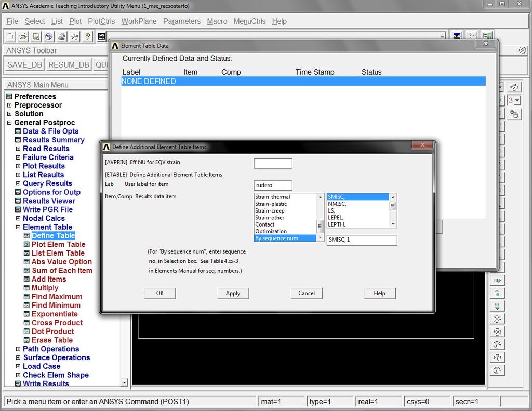Screen dimensions: 532x411
Task: Click the Help button in the dialog
Action: pos(380,293)
